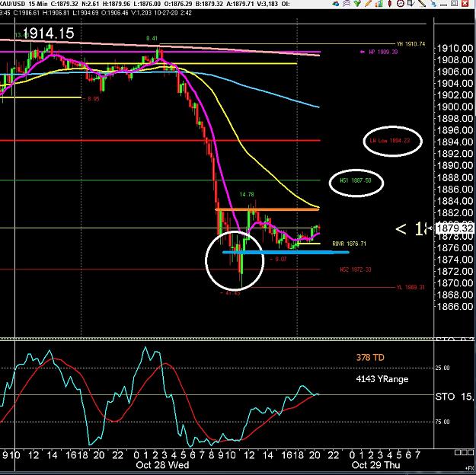Select the thick orange horizontal line
The height and width of the screenshot is (475, 476).
click(x=267, y=209)
